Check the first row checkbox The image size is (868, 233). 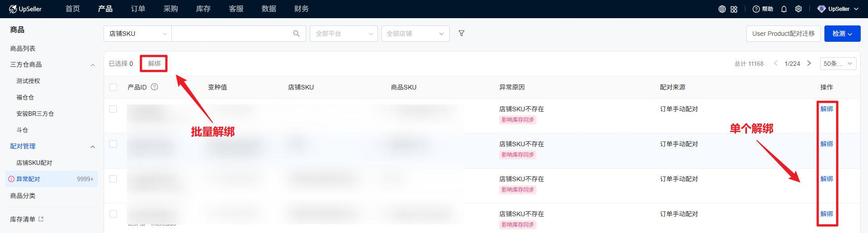[x=113, y=109]
